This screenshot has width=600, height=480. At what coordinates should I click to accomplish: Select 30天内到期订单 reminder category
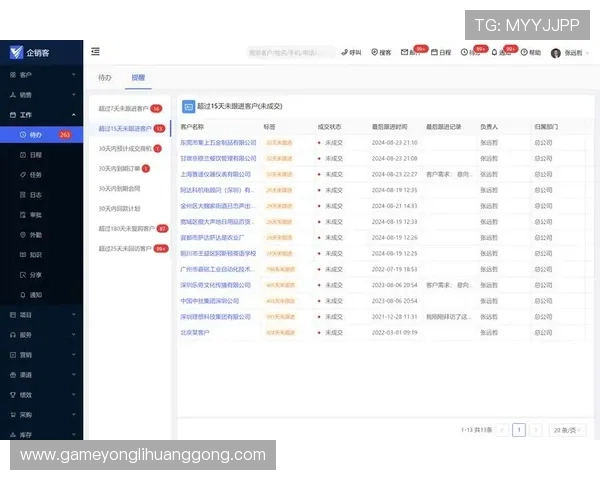pyautogui.click(x=130, y=168)
